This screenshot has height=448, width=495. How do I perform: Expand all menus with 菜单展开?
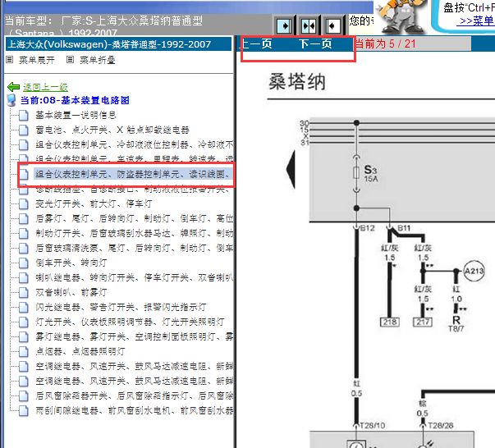(37, 60)
